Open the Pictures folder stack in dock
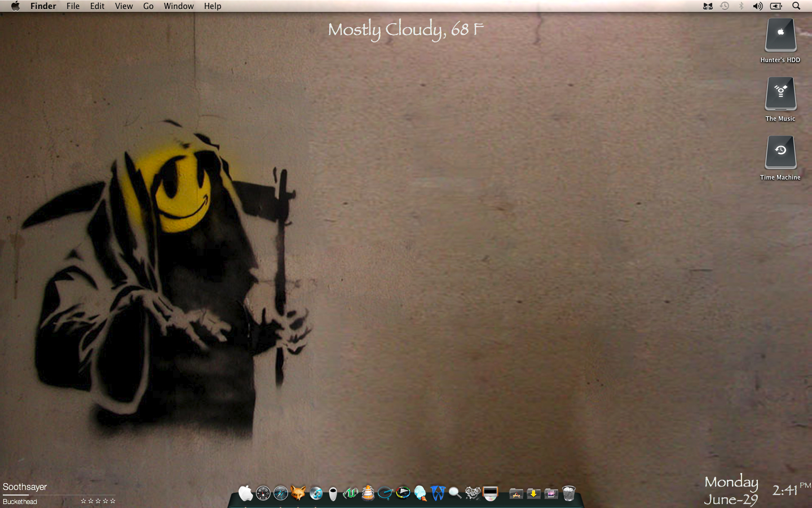Screen dimensions: 812x508 [x=551, y=494]
